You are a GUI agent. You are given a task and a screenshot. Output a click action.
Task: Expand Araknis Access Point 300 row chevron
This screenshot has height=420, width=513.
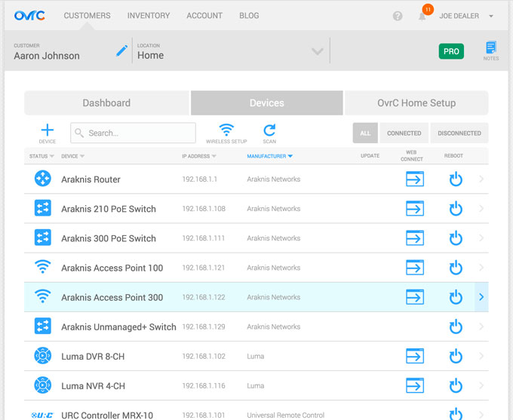point(481,297)
